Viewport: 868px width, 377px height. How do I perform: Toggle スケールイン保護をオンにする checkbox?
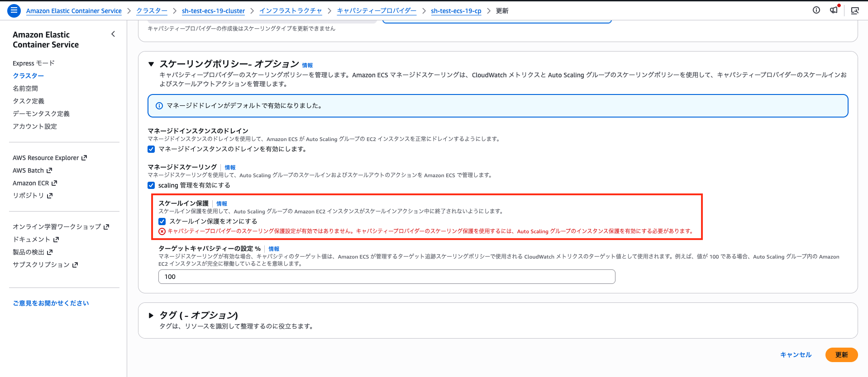tap(162, 221)
